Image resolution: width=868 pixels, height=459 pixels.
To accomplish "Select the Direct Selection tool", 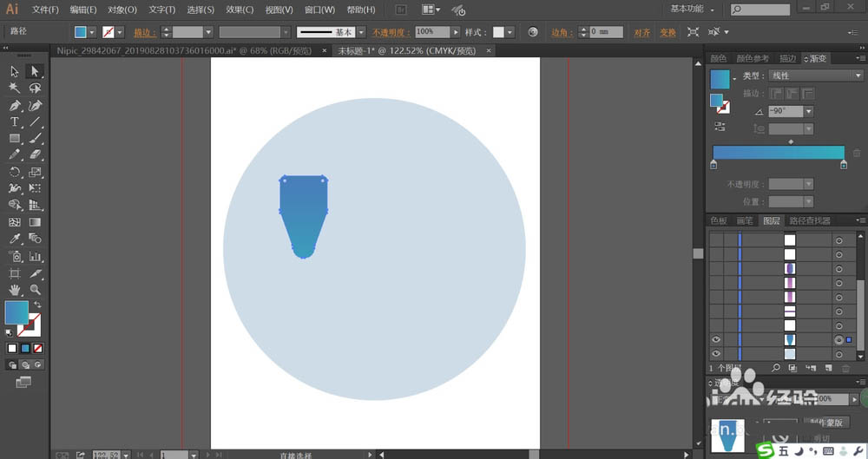I will [35, 71].
